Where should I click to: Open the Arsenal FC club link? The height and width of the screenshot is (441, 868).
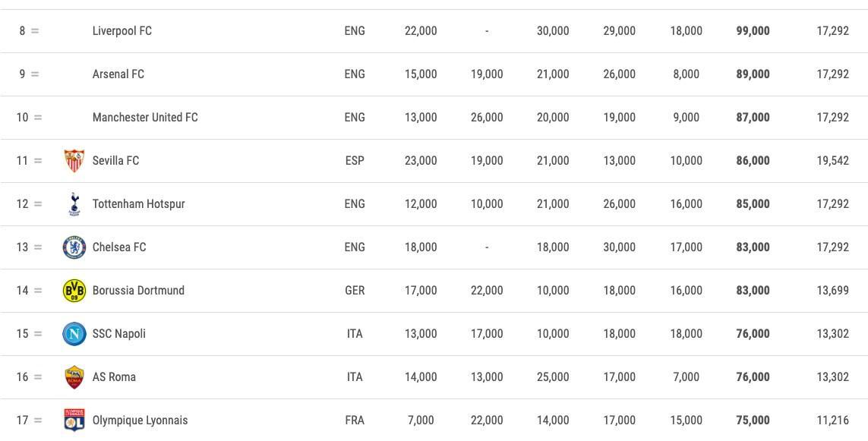pos(118,74)
